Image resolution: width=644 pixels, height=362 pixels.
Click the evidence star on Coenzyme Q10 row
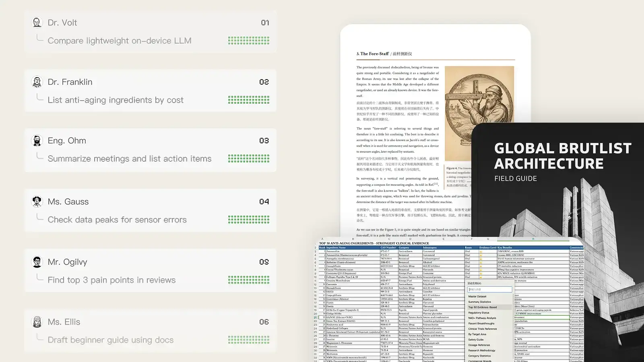(481, 273)
